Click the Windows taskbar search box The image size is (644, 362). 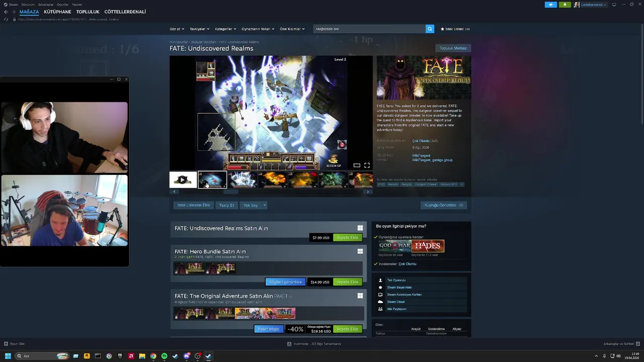point(42,356)
